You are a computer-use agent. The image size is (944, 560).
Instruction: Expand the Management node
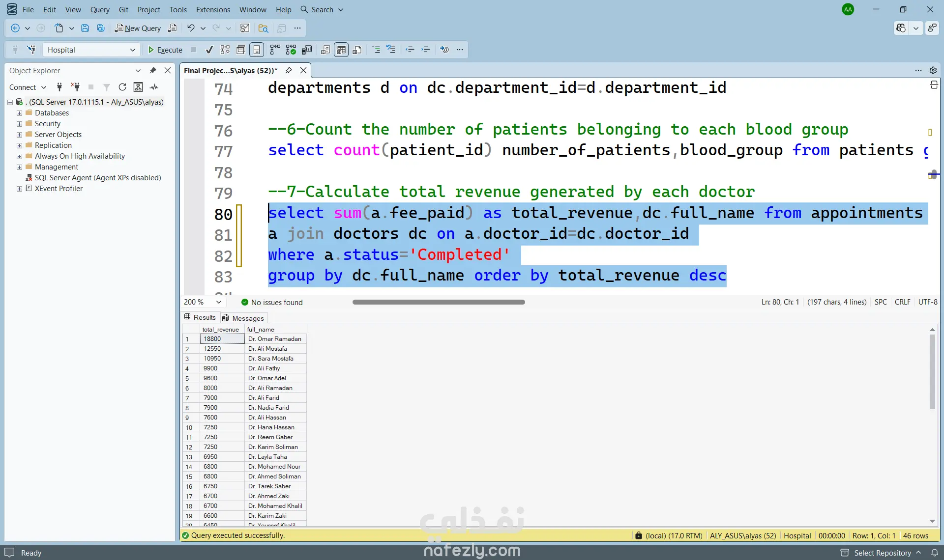(x=19, y=167)
